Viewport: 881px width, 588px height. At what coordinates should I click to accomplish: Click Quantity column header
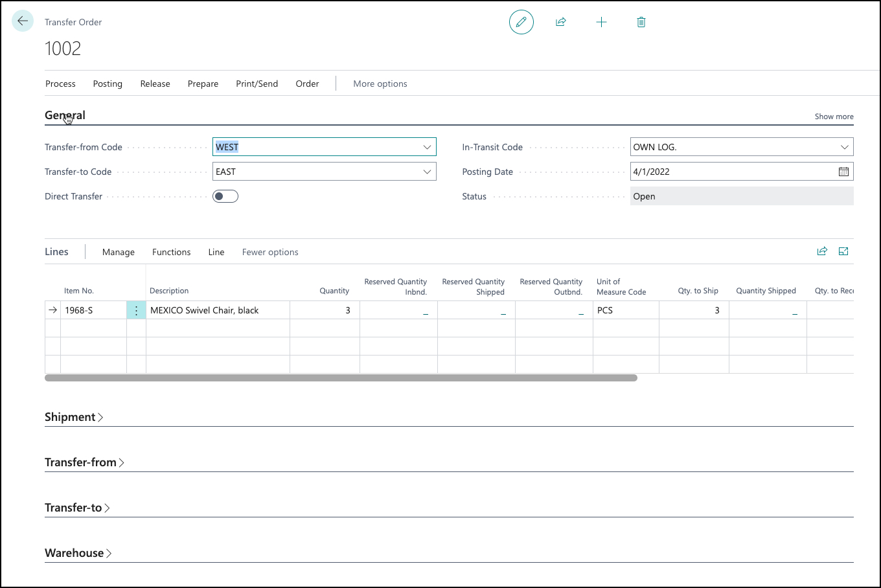334,291
